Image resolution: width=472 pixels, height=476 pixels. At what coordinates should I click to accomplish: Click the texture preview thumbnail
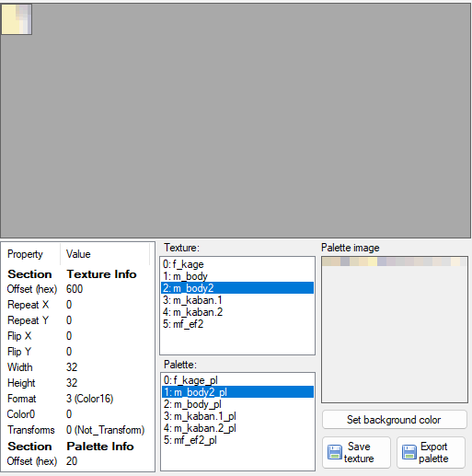click(17, 19)
